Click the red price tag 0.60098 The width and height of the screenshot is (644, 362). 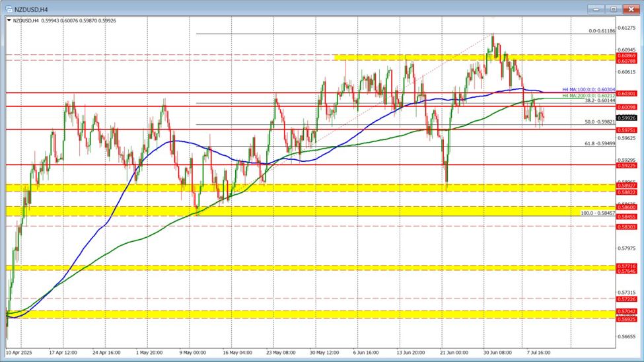pyautogui.click(x=627, y=107)
